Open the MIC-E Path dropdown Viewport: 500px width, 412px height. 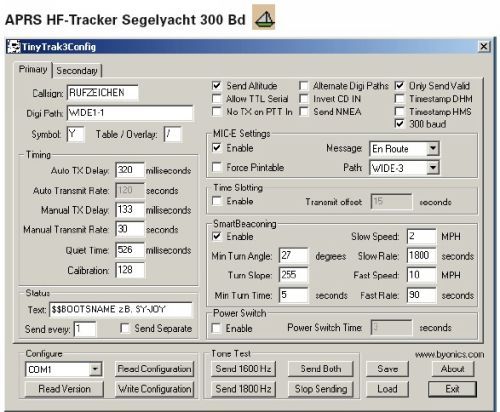(x=433, y=168)
